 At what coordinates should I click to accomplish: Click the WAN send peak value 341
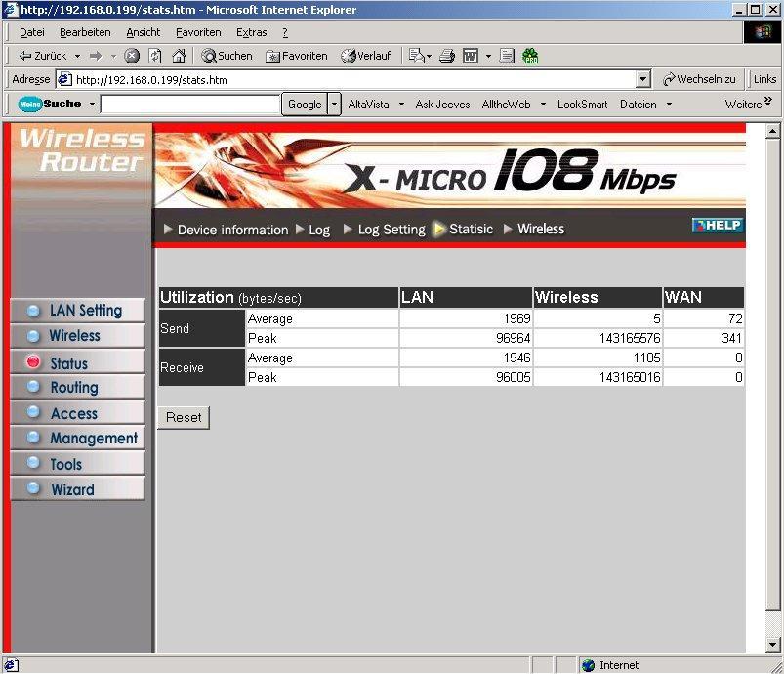(731, 338)
